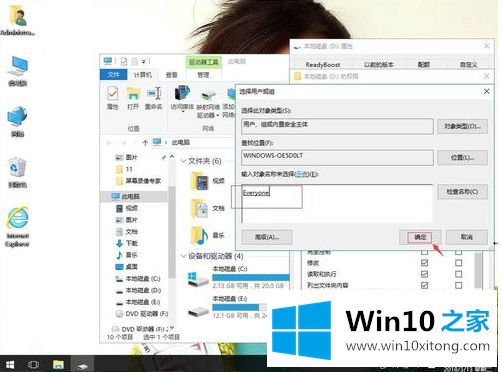Toggle 修改 Deny checkbox in permissions

(459, 263)
